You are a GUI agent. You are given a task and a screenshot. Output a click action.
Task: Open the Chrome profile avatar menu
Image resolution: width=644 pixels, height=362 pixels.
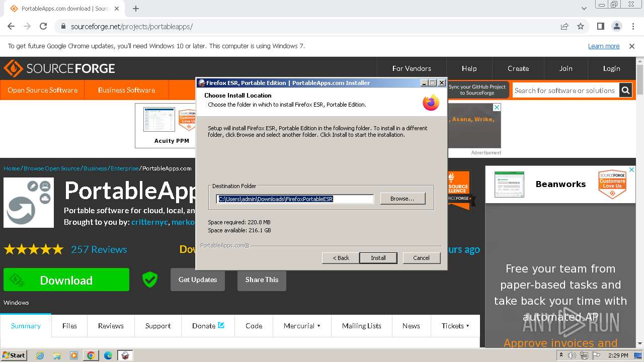pos(616,26)
